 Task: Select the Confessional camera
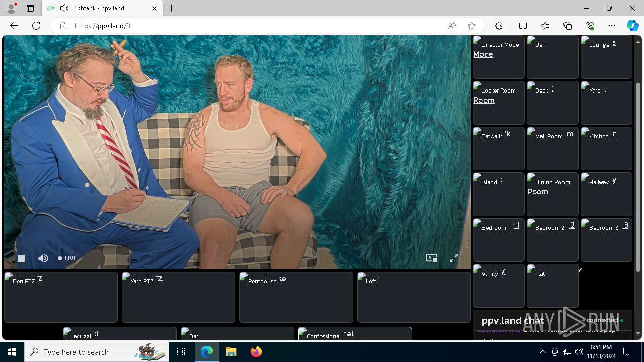[x=355, y=333]
